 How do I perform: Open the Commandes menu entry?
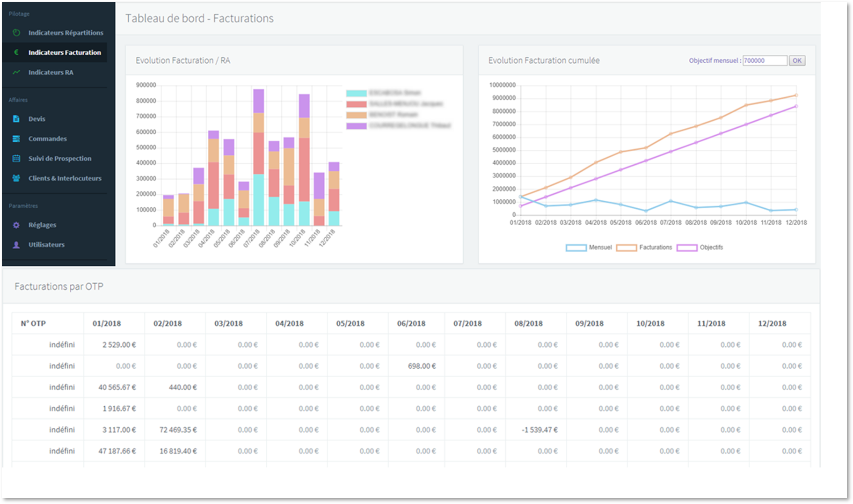point(47,139)
